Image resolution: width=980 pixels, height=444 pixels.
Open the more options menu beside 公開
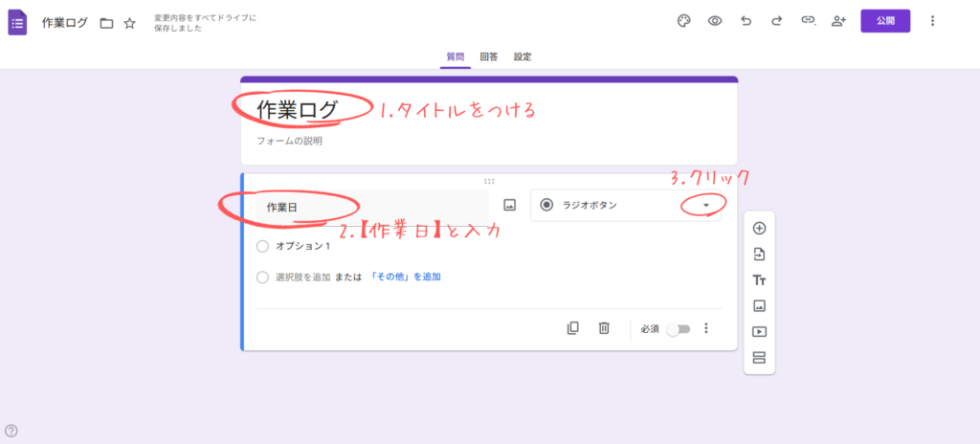point(932,21)
